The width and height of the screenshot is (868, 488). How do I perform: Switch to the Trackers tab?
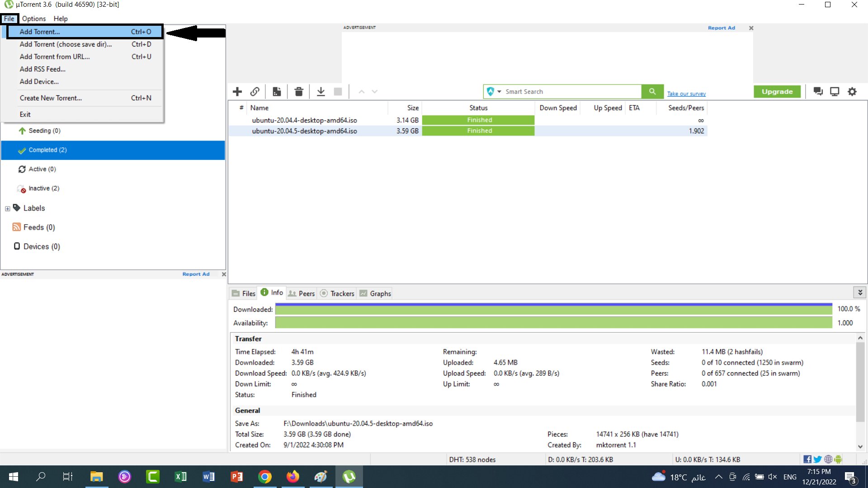tap(337, 293)
